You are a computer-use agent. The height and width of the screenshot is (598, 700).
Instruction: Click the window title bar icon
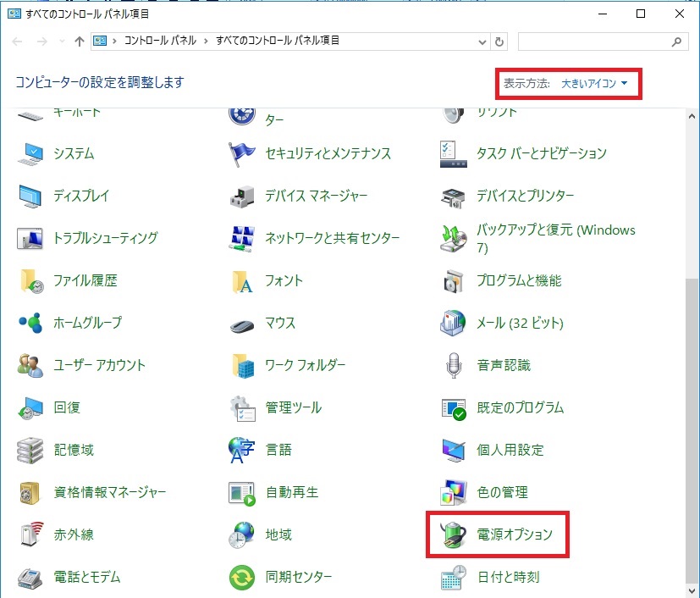[14, 14]
